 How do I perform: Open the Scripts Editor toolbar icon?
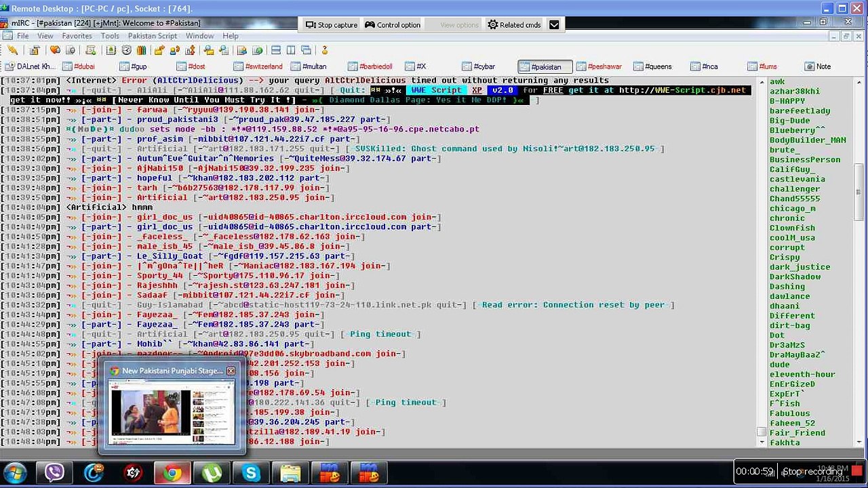coord(92,50)
